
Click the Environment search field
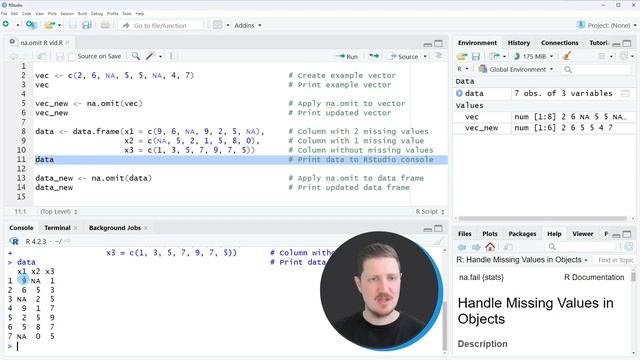click(596, 69)
